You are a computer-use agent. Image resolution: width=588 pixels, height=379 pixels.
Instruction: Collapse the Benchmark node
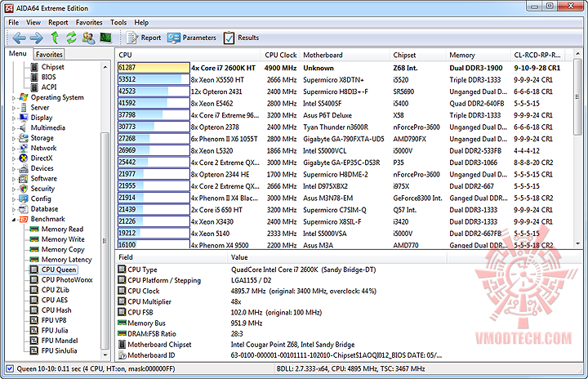pyautogui.click(x=14, y=219)
